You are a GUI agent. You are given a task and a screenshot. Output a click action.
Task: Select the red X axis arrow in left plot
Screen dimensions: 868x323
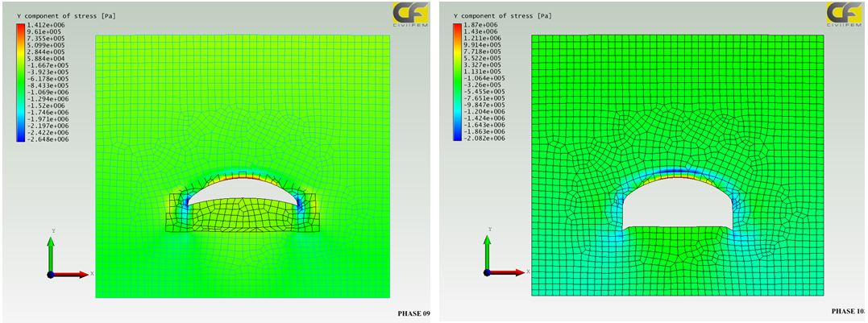[x=73, y=275]
